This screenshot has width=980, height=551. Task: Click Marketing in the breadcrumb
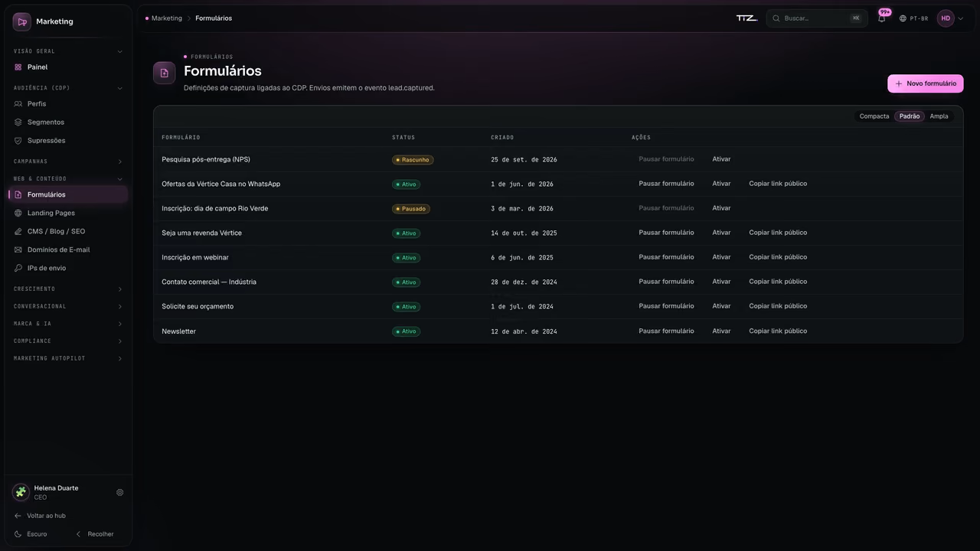tap(166, 18)
